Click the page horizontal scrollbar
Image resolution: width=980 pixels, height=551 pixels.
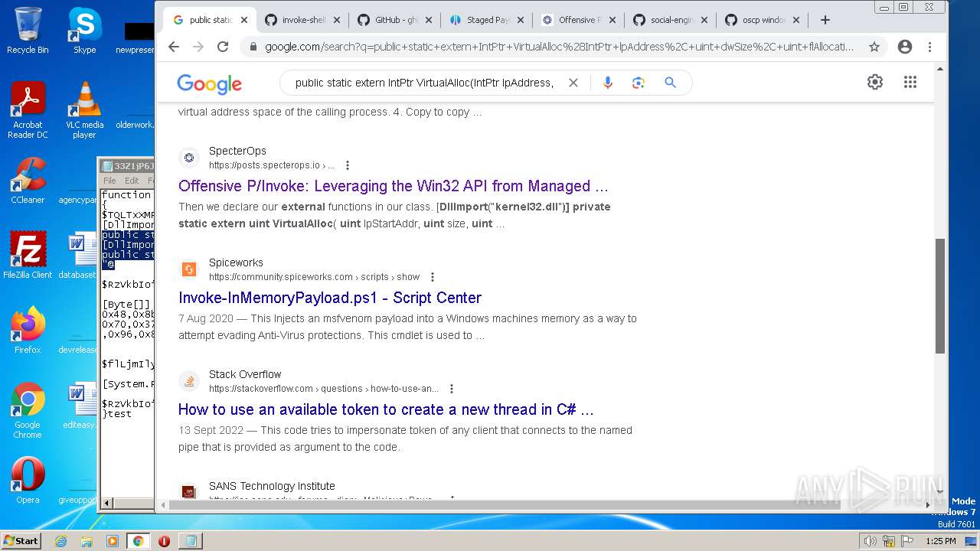click(505, 505)
